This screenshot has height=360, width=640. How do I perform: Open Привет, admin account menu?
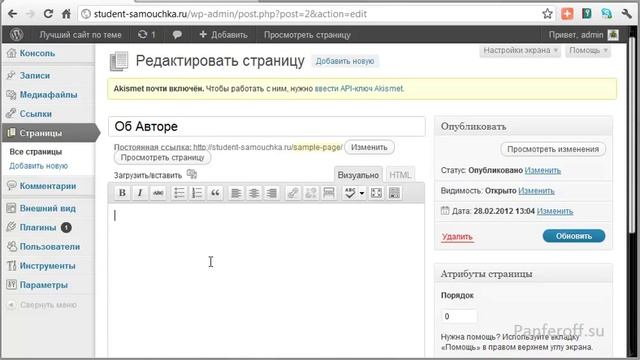pyautogui.click(x=583, y=35)
